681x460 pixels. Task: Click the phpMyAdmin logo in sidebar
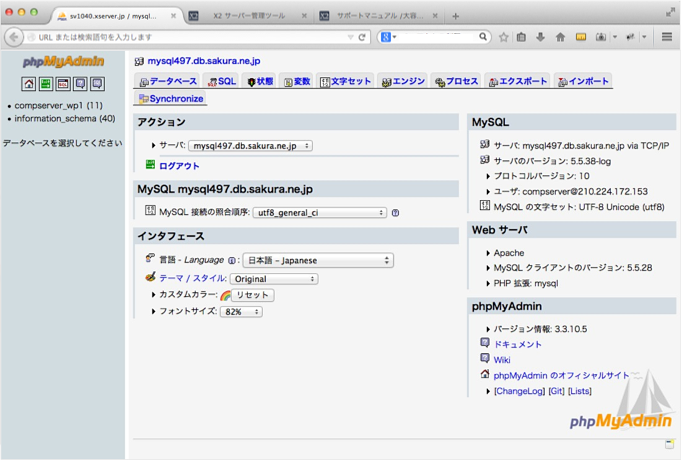coord(63,61)
